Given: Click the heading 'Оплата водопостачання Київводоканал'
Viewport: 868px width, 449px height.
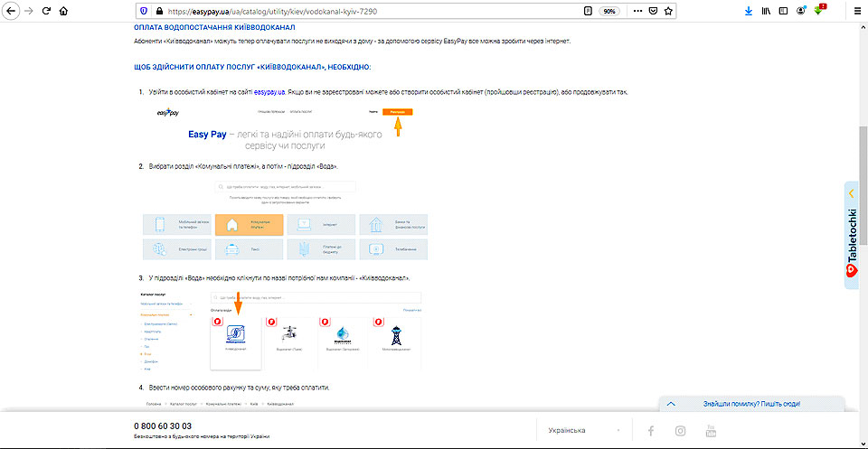Looking at the screenshot, I should [214, 27].
